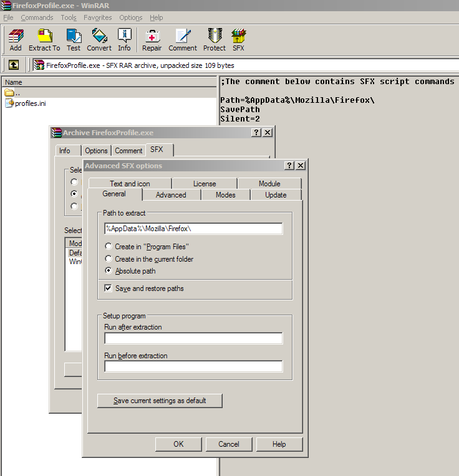Open the File menu

pyautogui.click(x=8, y=17)
